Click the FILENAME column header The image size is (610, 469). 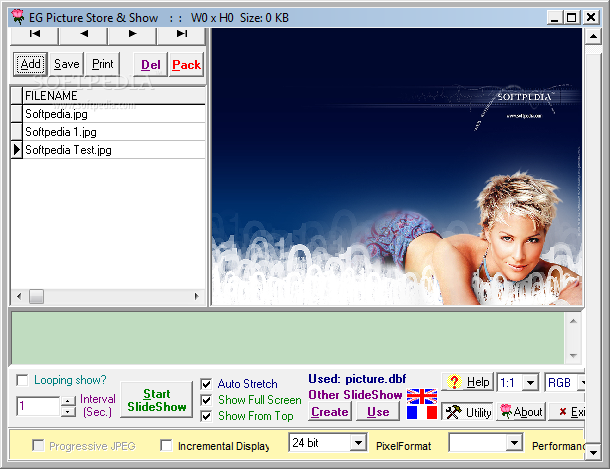point(114,96)
